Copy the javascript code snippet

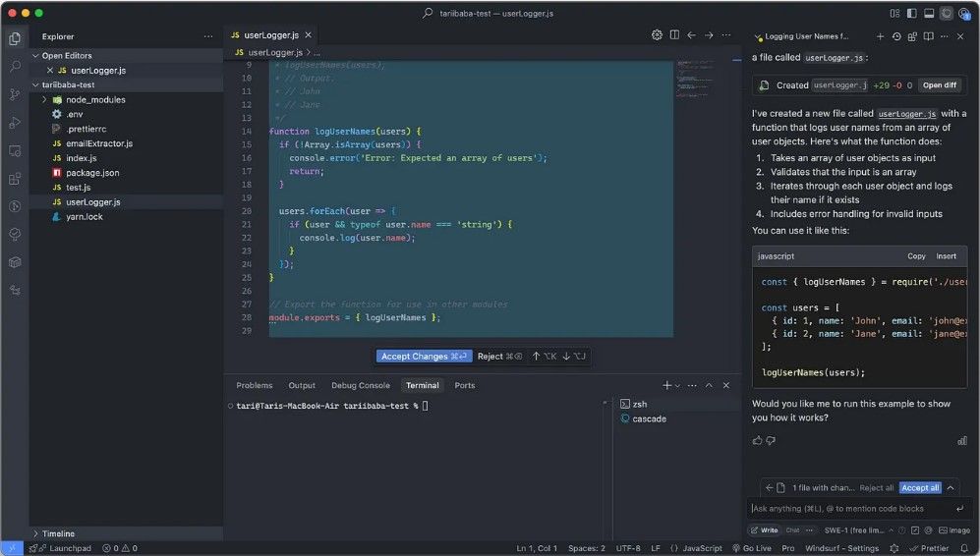(x=916, y=256)
